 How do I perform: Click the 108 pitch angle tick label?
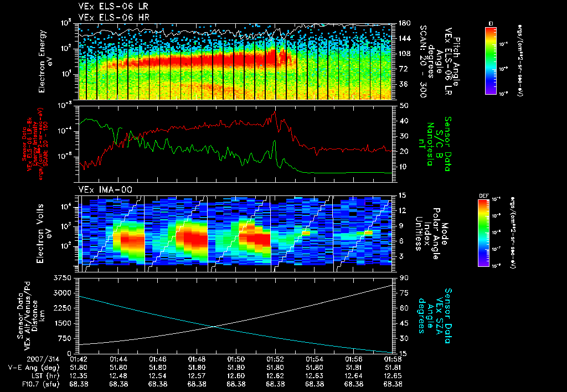click(x=405, y=54)
